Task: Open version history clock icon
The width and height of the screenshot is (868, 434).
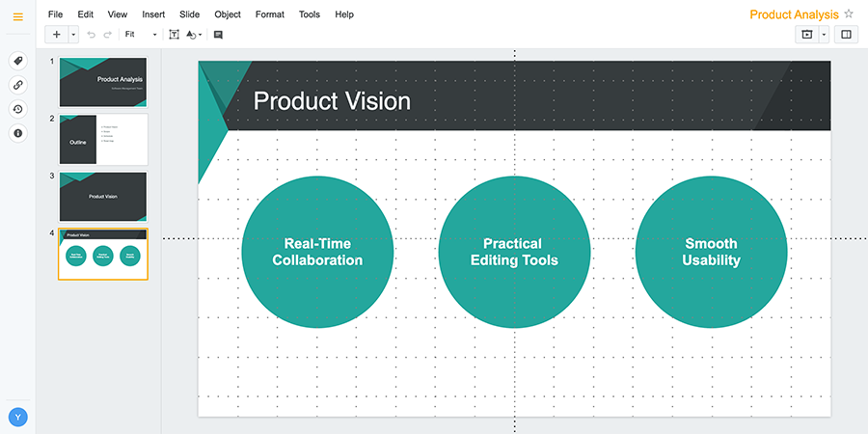Action: click(x=17, y=109)
